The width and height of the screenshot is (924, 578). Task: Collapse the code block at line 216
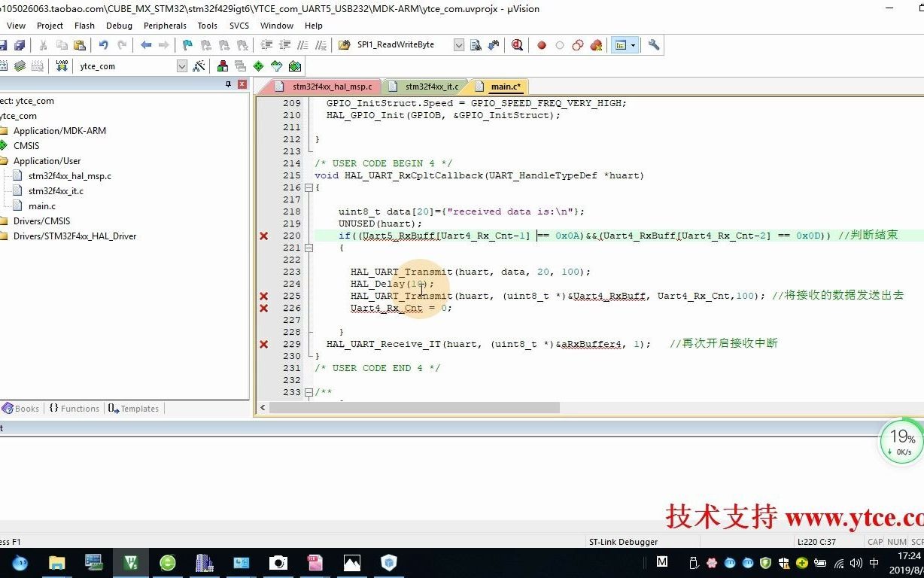tap(309, 187)
